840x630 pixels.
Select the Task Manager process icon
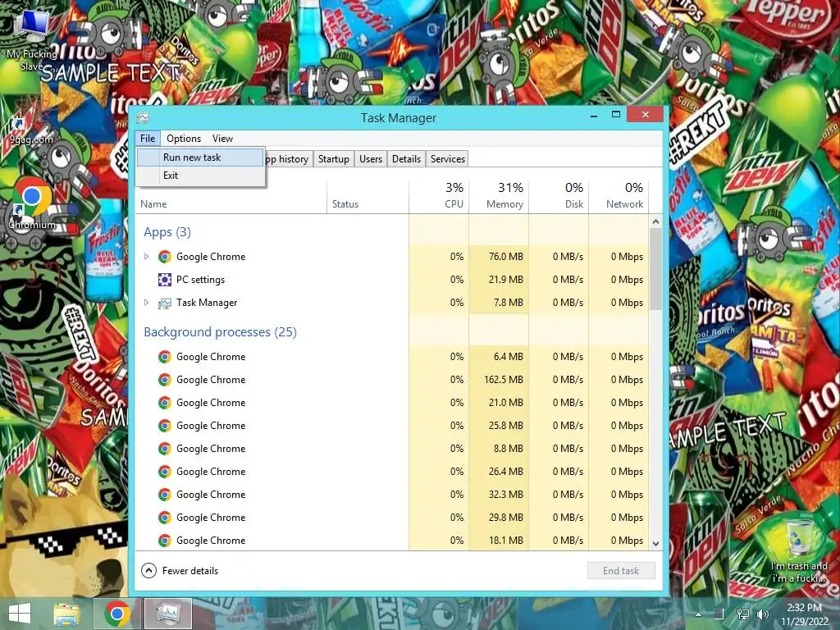click(164, 304)
